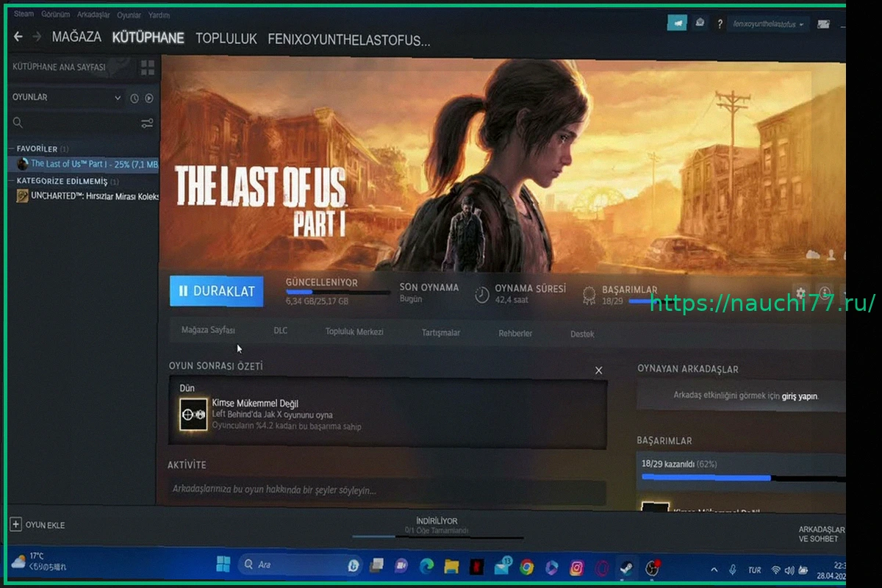Go back with the left arrow
This screenshot has height=588, width=882.
click(18, 37)
